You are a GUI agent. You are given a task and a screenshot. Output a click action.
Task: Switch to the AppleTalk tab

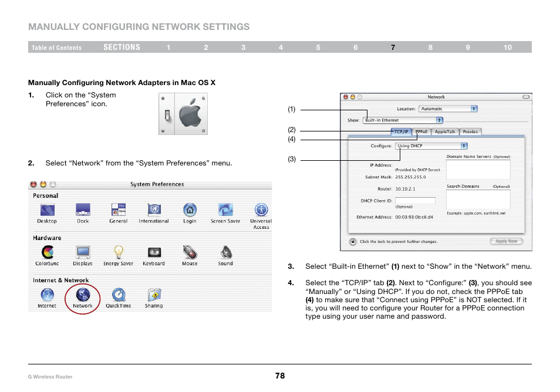(x=445, y=131)
